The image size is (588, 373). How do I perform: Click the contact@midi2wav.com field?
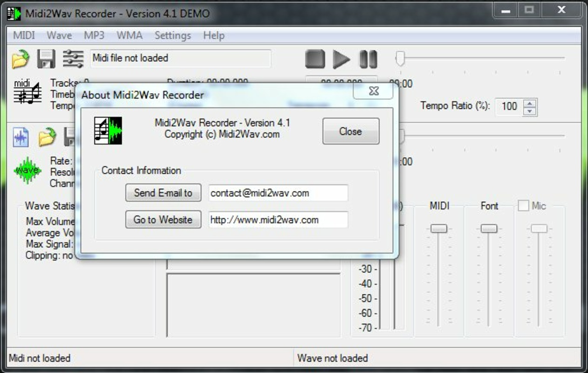click(278, 193)
